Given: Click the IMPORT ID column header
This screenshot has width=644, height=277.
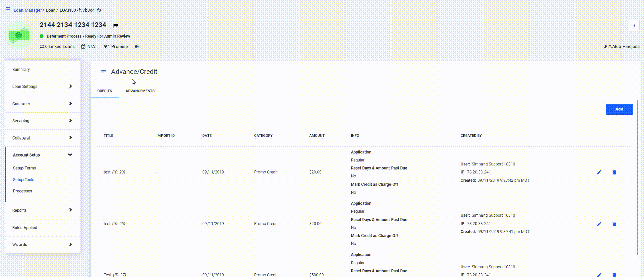Looking at the screenshot, I should 166,136.
